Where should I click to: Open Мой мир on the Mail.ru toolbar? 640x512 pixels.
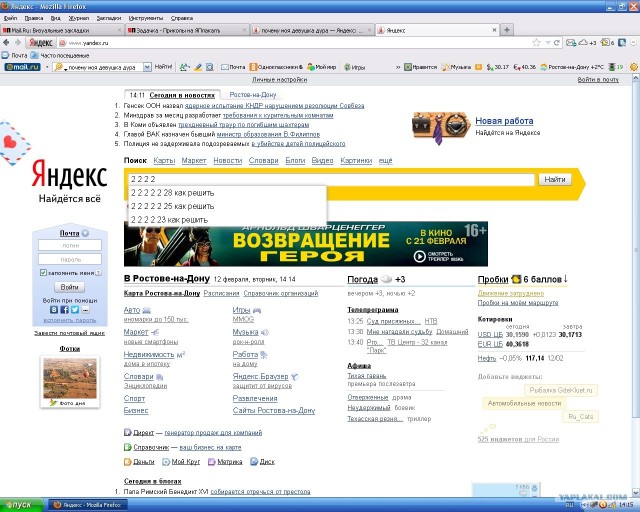point(322,67)
